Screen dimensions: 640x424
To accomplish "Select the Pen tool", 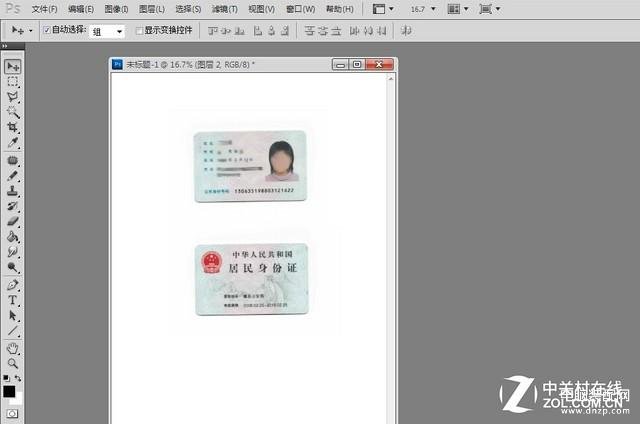I will [13, 285].
